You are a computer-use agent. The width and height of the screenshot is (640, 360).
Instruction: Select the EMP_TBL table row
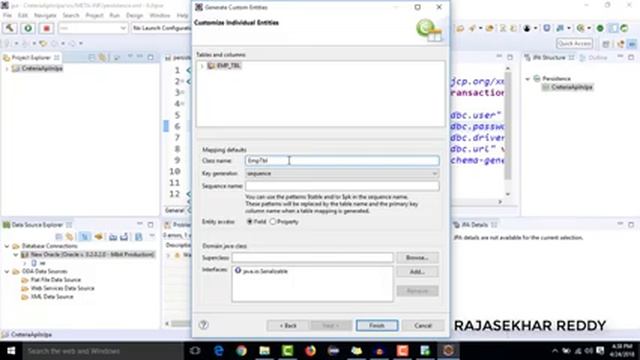224,66
